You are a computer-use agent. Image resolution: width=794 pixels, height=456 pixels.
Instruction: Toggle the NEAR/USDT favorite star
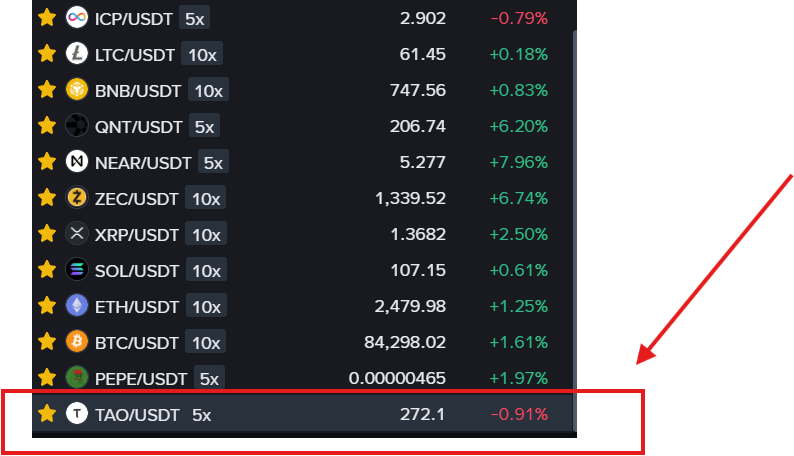[x=47, y=162]
